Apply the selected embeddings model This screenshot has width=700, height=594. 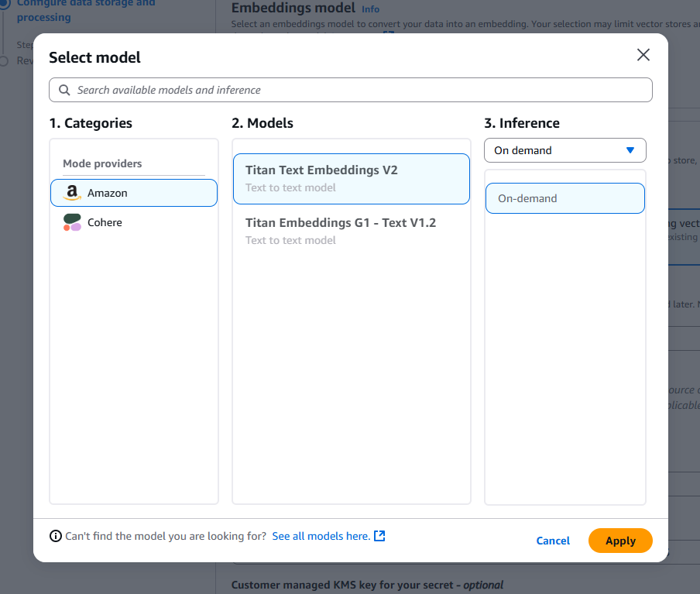point(619,541)
